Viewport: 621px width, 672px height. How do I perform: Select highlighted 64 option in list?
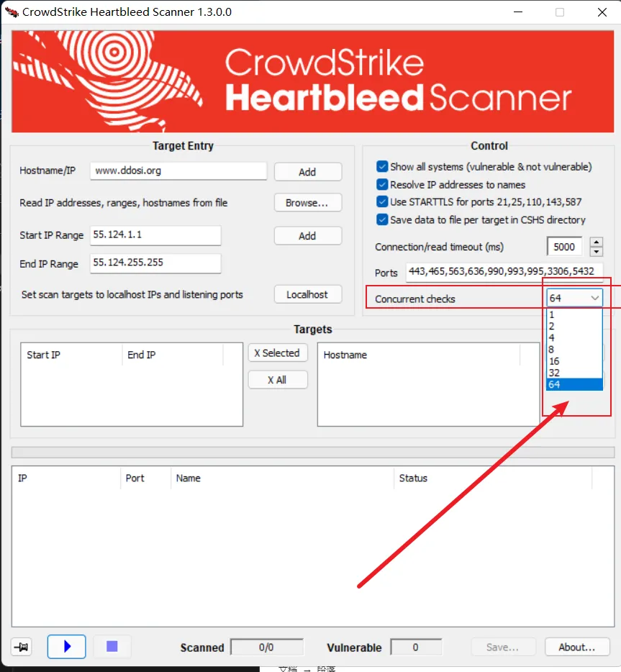(x=574, y=384)
